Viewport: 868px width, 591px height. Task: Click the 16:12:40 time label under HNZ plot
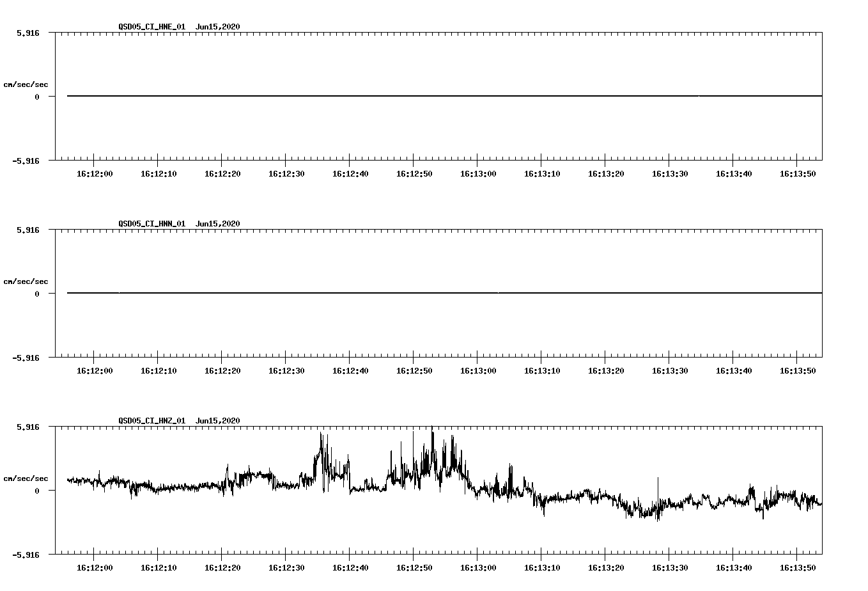[x=350, y=568]
